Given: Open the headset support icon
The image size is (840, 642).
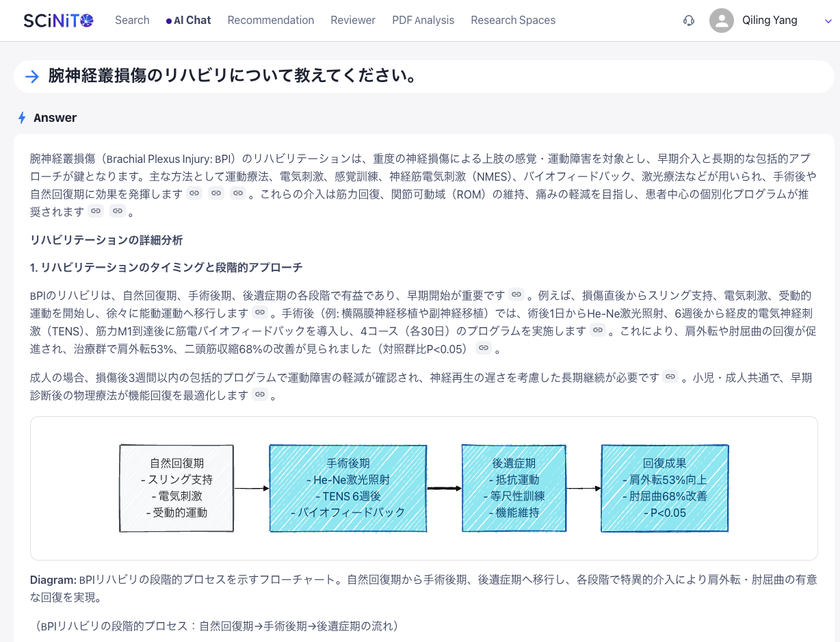Looking at the screenshot, I should click(689, 21).
